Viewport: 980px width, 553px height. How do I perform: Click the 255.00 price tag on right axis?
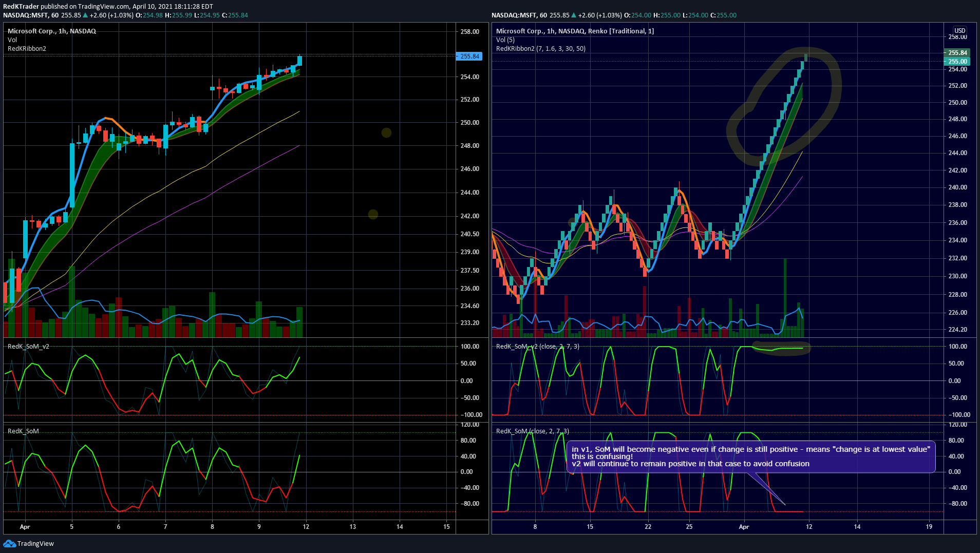pos(957,62)
